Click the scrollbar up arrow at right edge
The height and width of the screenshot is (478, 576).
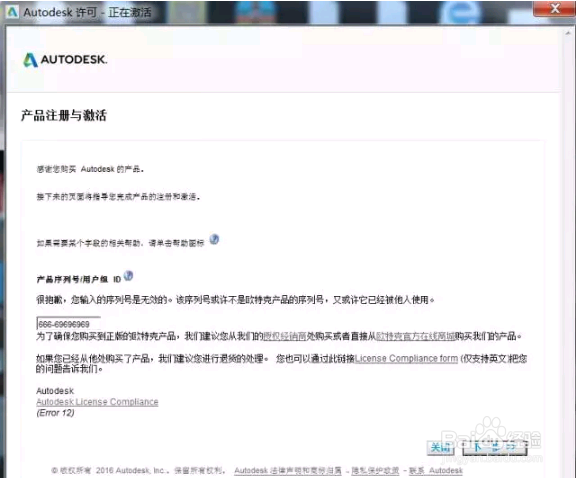[x=568, y=33]
